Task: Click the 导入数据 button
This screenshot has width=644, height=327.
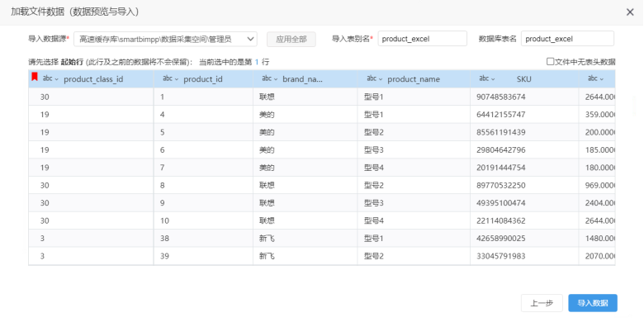Action: [593, 303]
